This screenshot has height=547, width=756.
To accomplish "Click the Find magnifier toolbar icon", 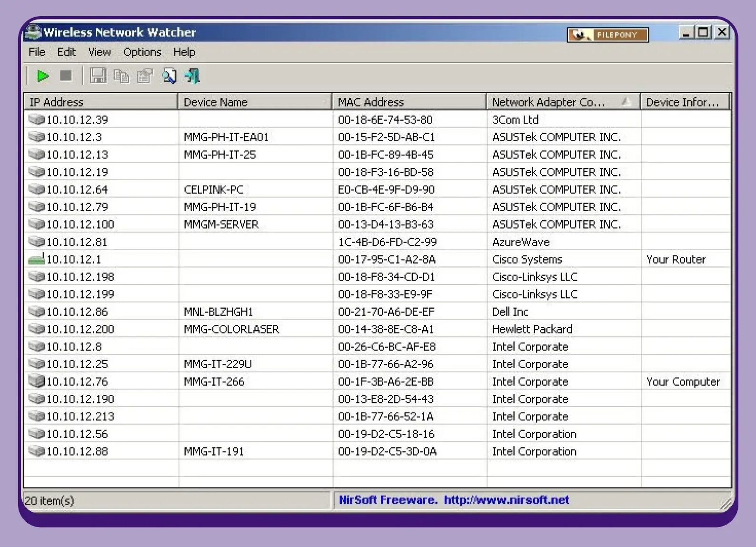I will (169, 76).
